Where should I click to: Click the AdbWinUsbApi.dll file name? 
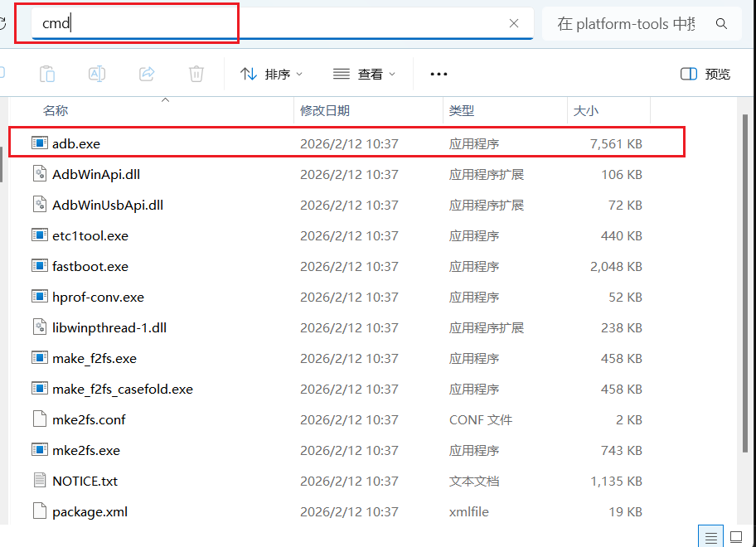108,205
